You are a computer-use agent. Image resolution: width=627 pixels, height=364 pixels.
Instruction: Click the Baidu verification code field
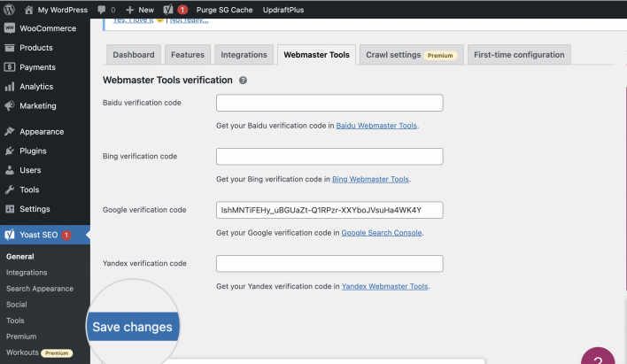point(329,103)
